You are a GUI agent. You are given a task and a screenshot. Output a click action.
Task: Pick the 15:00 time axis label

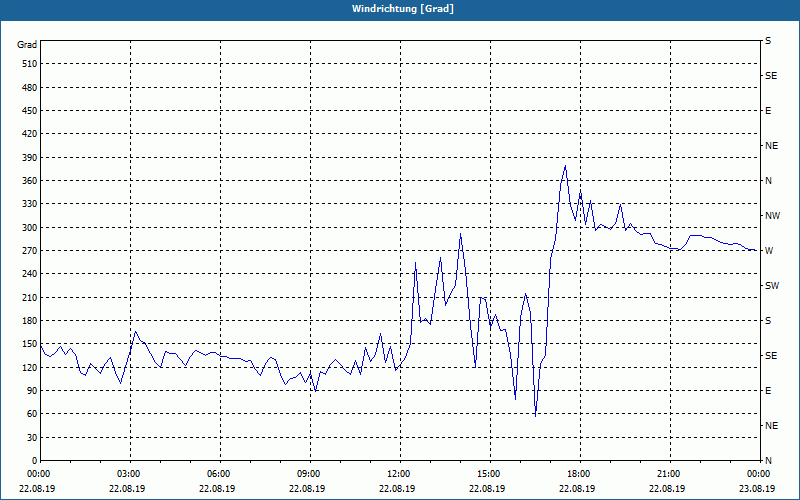coord(487,474)
